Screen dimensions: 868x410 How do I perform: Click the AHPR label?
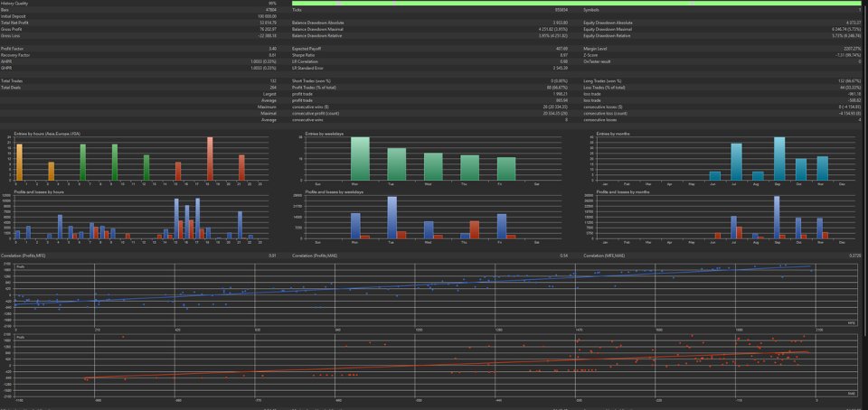5,62
